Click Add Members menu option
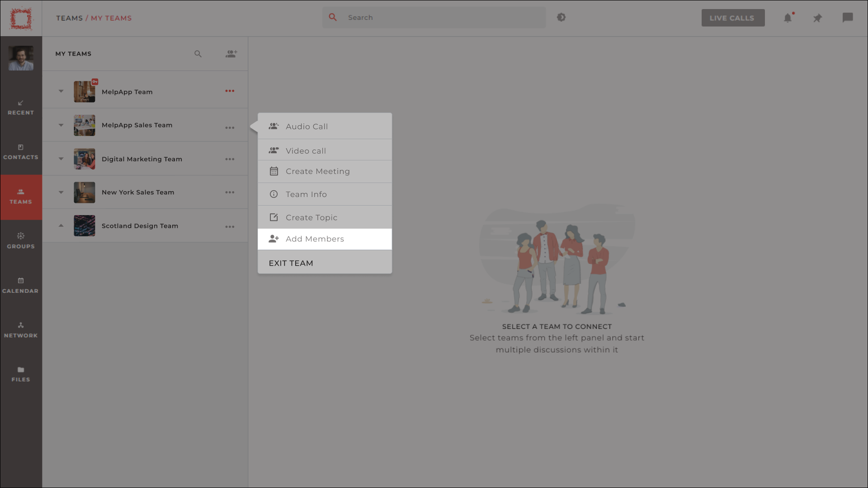The width and height of the screenshot is (868, 488). [324, 238]
